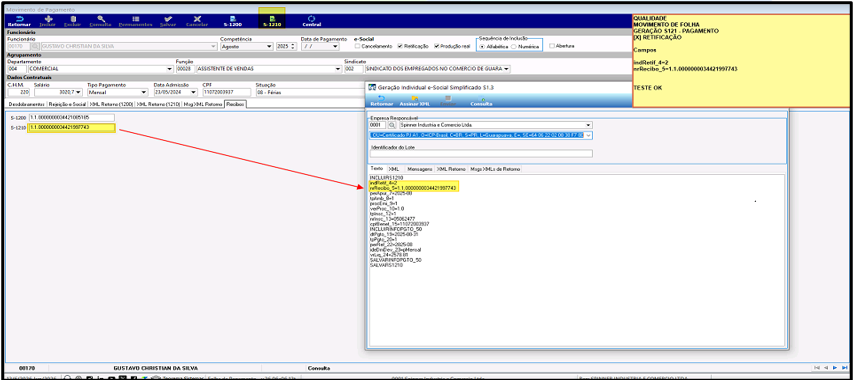Click the Função code field 00028

coord(184,69)
